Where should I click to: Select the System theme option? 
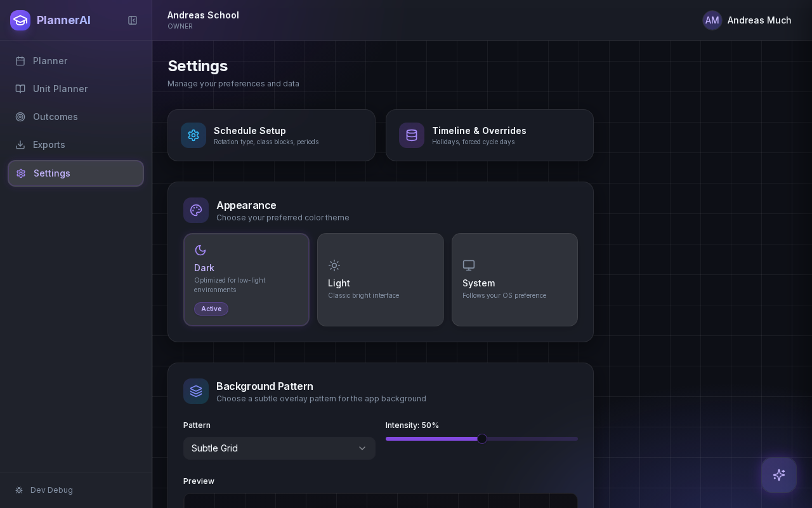tap(514, 279)
